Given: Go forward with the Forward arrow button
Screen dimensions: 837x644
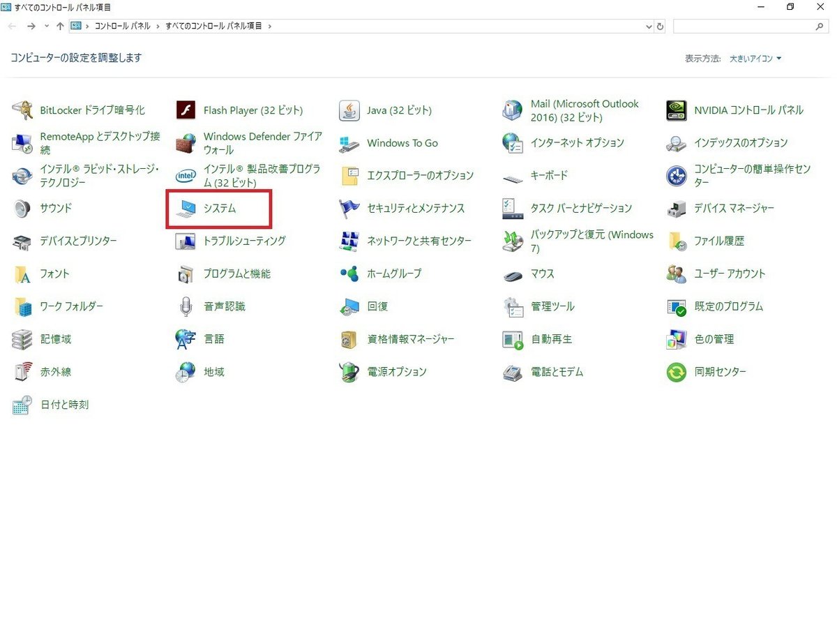Looking at the screenshot, I should pyautogui.click(x=31, y=27).
